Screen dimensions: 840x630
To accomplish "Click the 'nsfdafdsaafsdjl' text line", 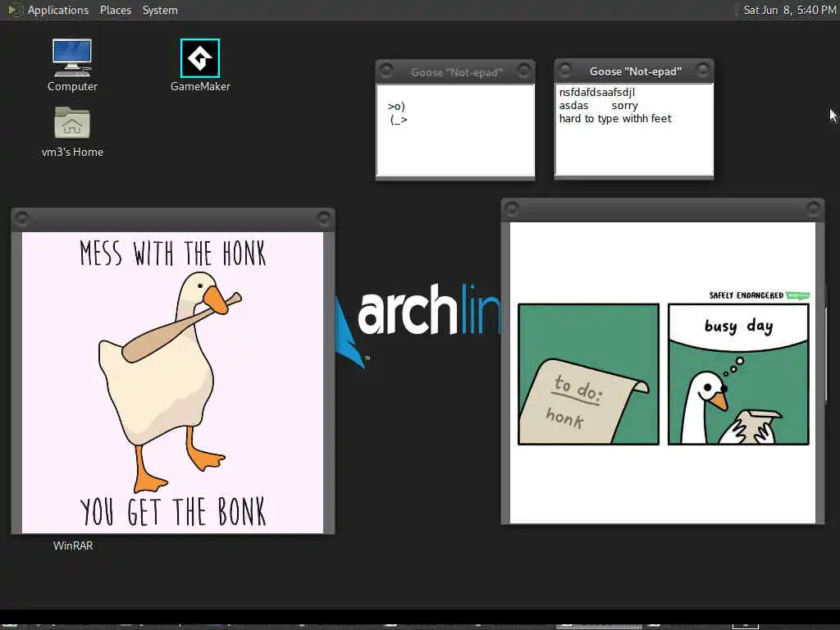I will point(597,92).
